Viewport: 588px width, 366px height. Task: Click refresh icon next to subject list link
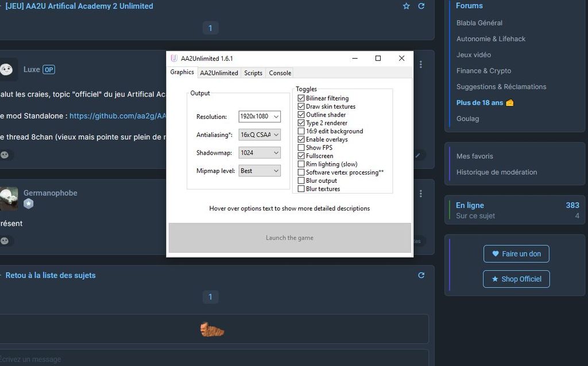[421, 275]
